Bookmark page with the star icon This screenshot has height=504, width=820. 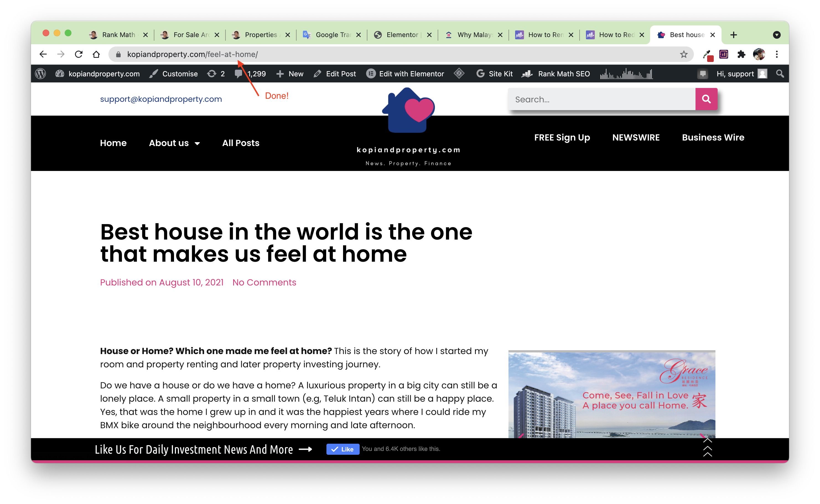click(684, 54)
